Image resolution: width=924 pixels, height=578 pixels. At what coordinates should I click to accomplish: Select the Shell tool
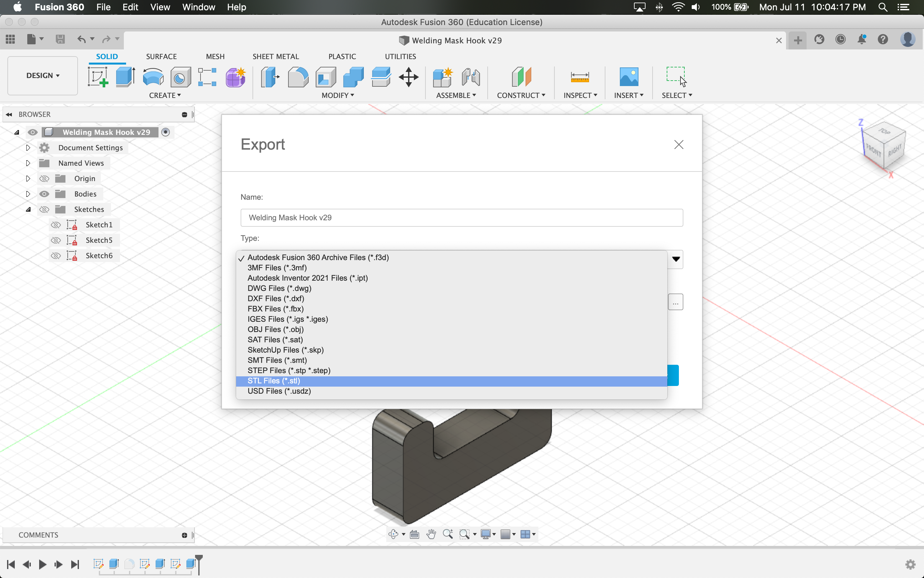326,77
